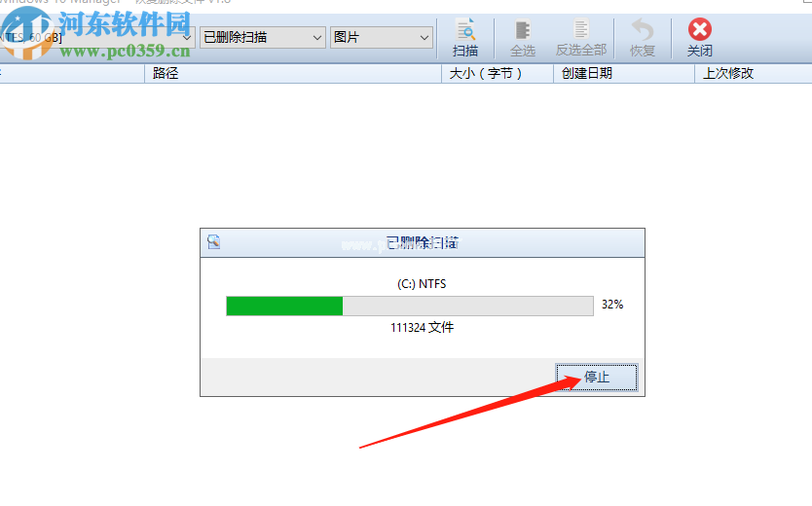812x506 pixels.
Task: Sort by 创建日期 column header
Action: point(623,74)
